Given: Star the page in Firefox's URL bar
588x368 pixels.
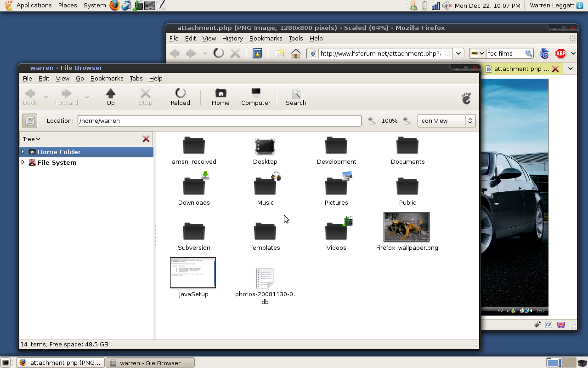Looking at the screenshot, I should [447, 53].
